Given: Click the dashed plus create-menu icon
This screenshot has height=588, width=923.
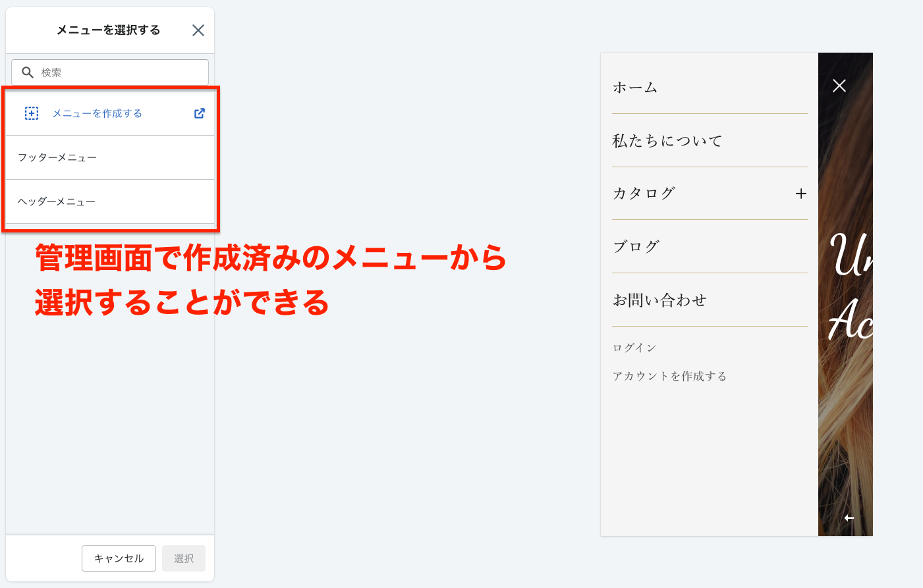Looking at the screenshot, I should coord(32,113).
